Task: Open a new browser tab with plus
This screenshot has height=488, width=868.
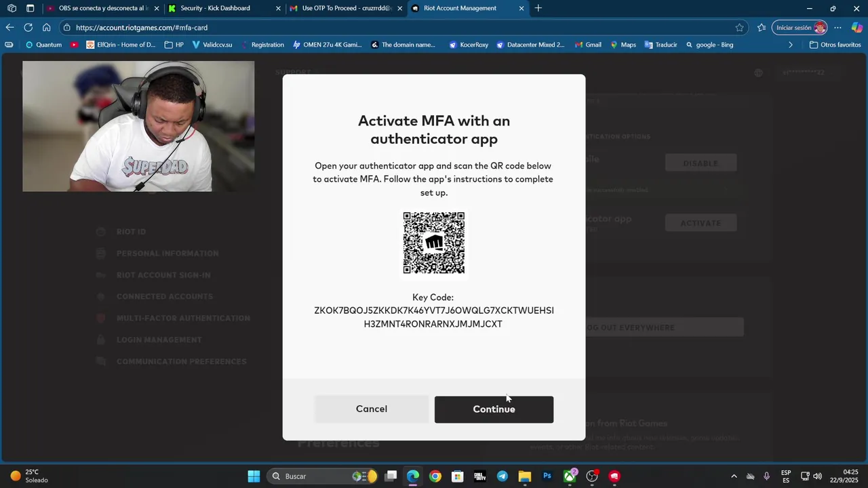Action: tap(538, 8)
